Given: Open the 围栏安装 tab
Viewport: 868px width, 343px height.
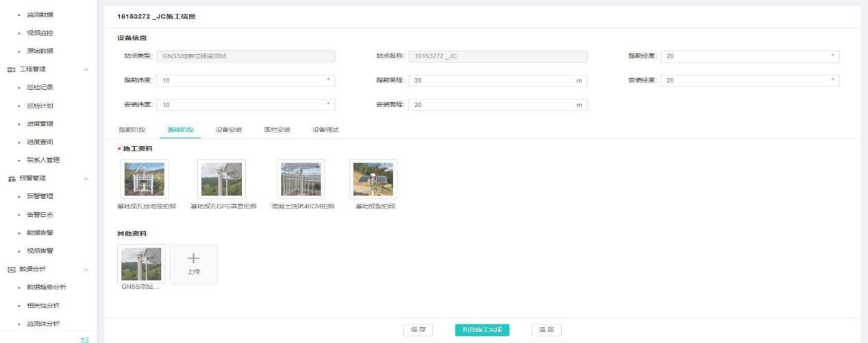Looking at the screenshot, I should (277, 130).
